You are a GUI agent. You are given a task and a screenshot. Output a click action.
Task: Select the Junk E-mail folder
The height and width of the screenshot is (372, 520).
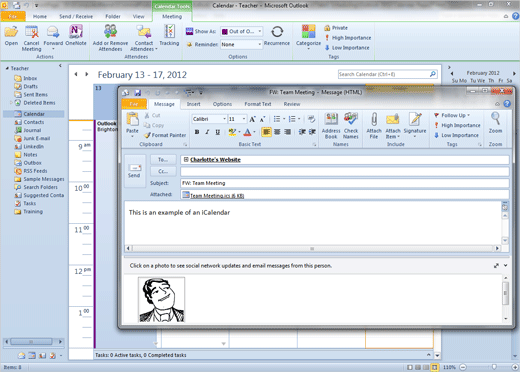pos(37,138)
